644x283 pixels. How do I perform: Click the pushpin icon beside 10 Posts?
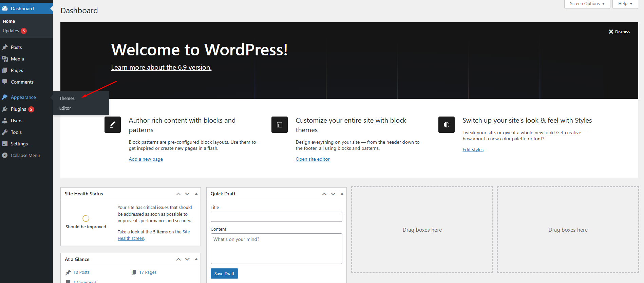click(x=68, y=272)
